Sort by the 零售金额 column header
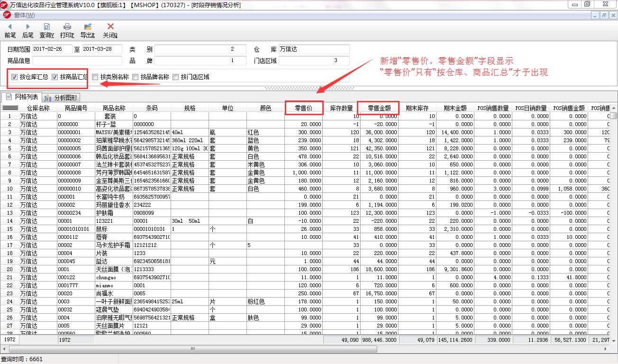 [380, 108]
